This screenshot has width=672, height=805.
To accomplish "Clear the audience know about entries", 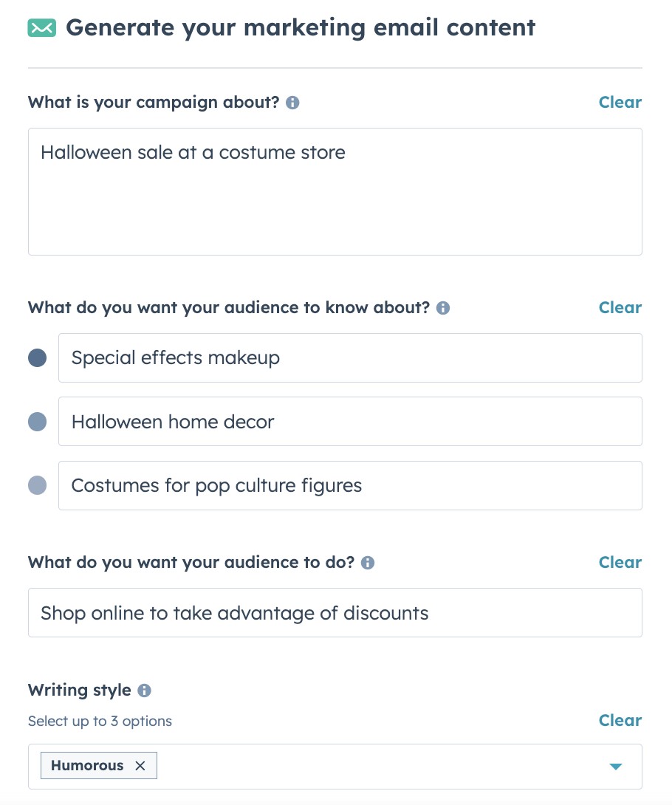I will (620, 307).
